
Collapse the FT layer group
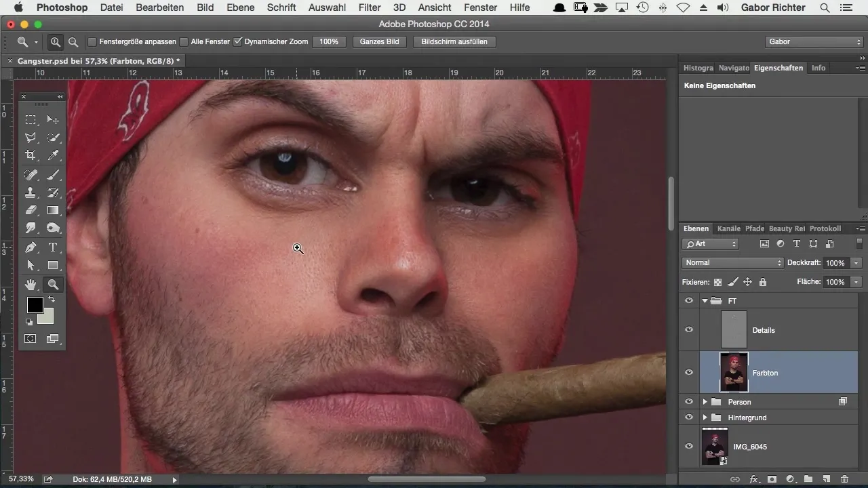(705, 301)
